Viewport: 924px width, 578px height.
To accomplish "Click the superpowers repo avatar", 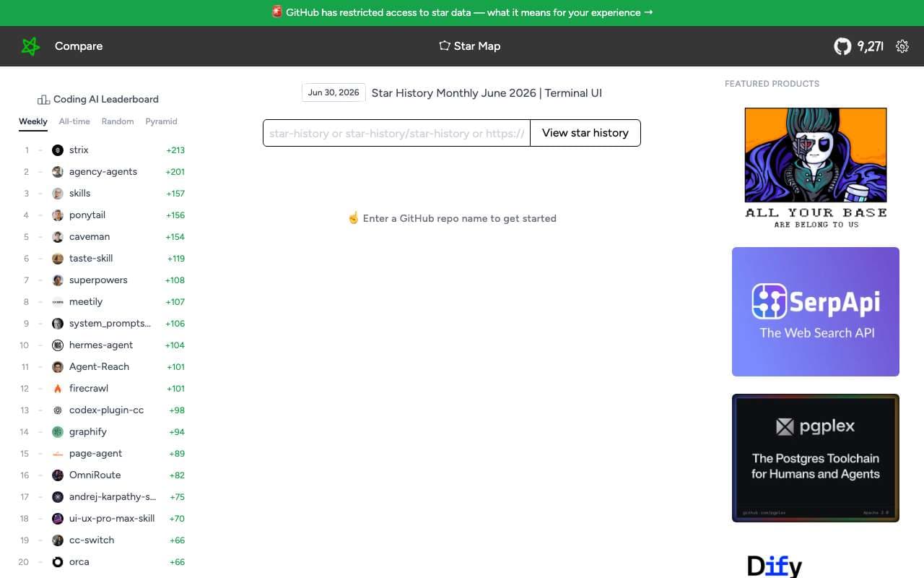I will click(x=58, y=280).
